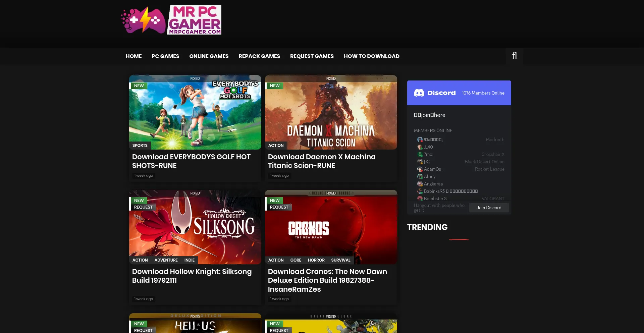This screenshot has width=644, height=333.
Task: Click the Discord wordmark in widget
Action: tap(441, 93)
